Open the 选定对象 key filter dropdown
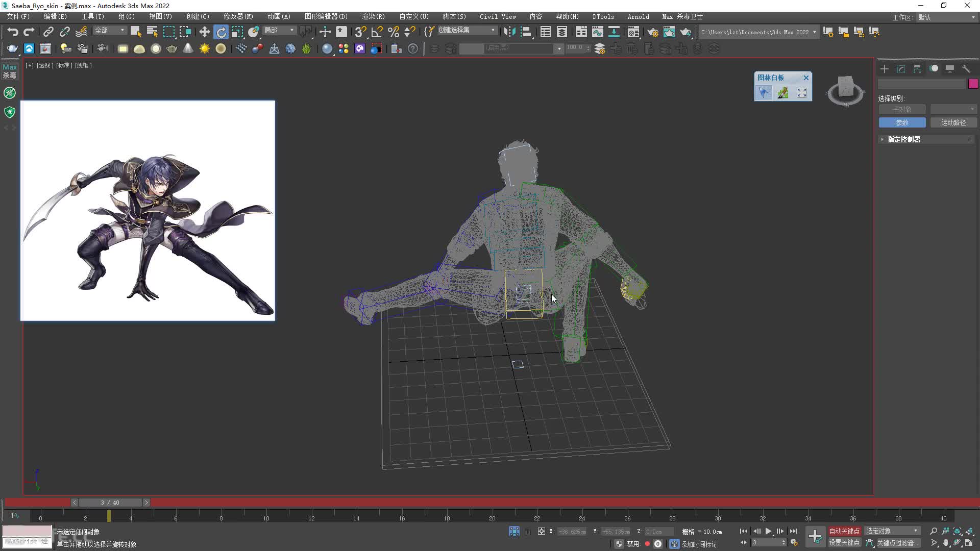The height and width of the screenshot is (551, 980). click(892, 531)
